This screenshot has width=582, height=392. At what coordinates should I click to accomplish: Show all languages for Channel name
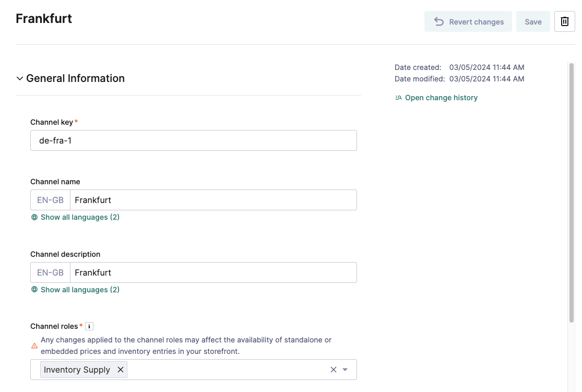coord(79,217)
